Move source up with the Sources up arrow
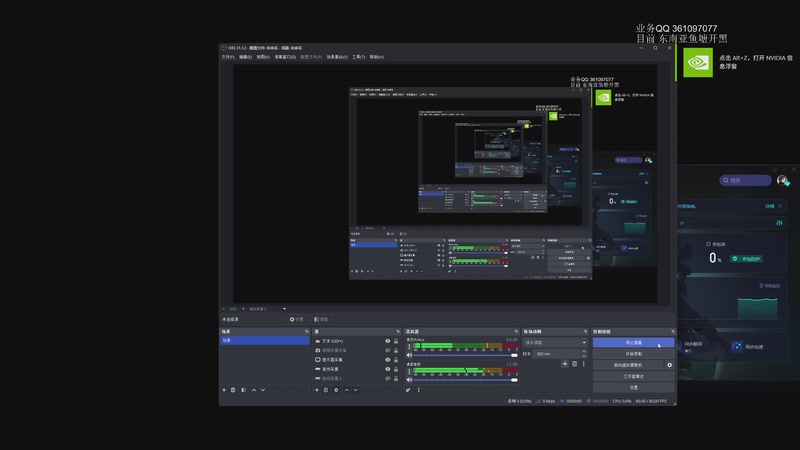 (x=347, y=390)
